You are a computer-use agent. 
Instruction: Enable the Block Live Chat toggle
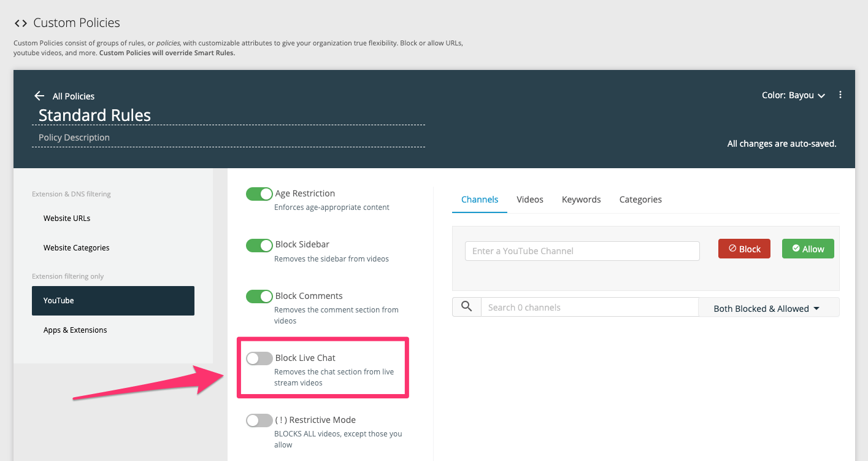259,358
